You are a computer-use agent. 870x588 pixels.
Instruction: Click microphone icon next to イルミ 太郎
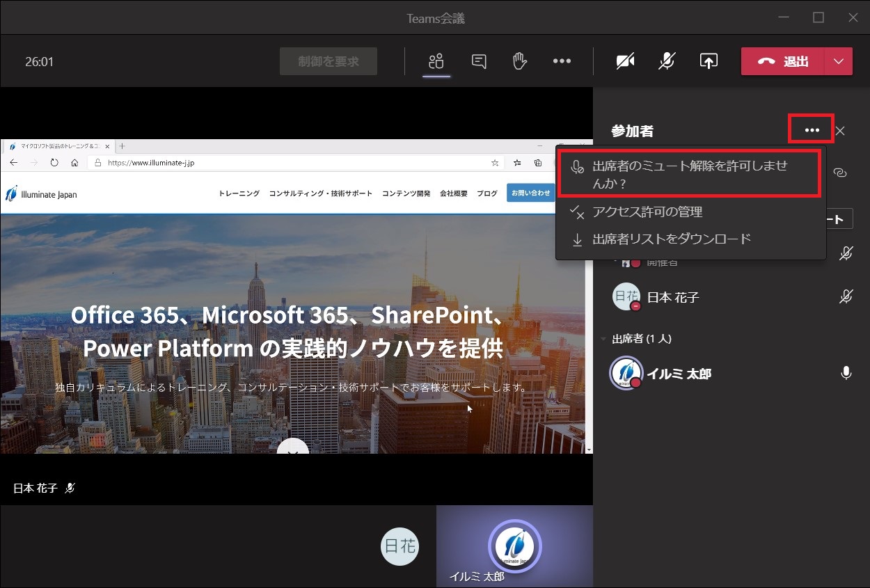click(846, 374)
